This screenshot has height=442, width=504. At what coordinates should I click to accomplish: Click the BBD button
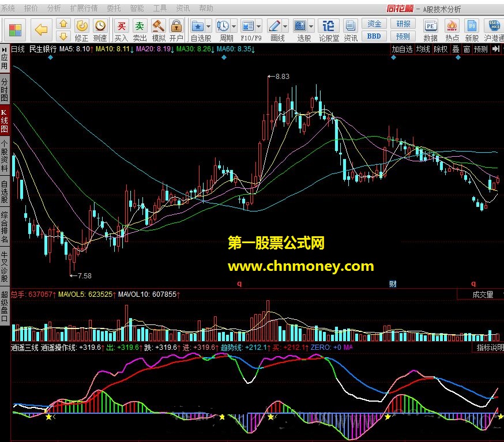coord(374,36)
